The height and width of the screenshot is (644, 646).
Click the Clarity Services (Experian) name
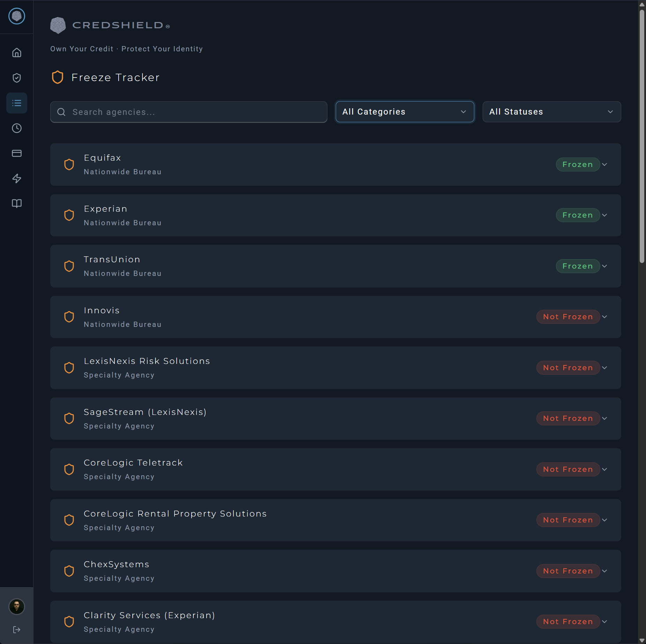pyautogui.click(x=149, y=615)
